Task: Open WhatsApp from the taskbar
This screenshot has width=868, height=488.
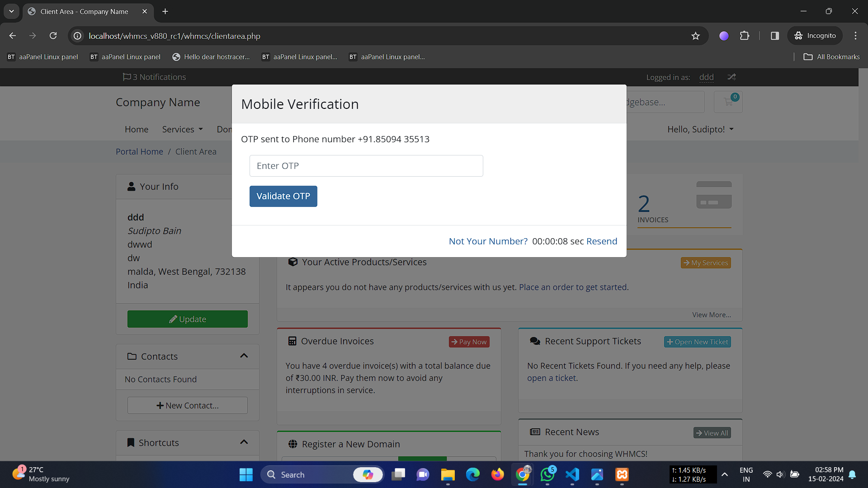Action: (x=547, y=474)
